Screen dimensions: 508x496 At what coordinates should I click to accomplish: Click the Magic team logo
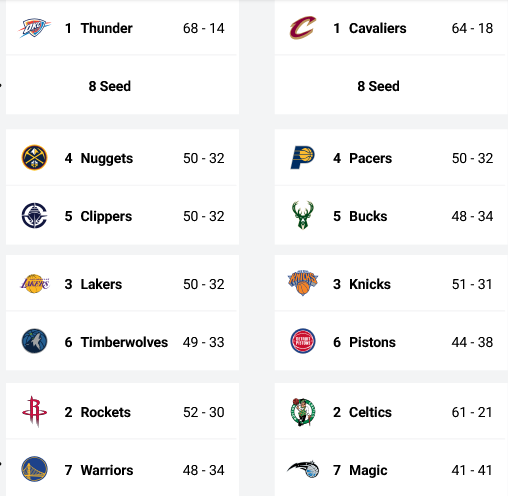303,469
